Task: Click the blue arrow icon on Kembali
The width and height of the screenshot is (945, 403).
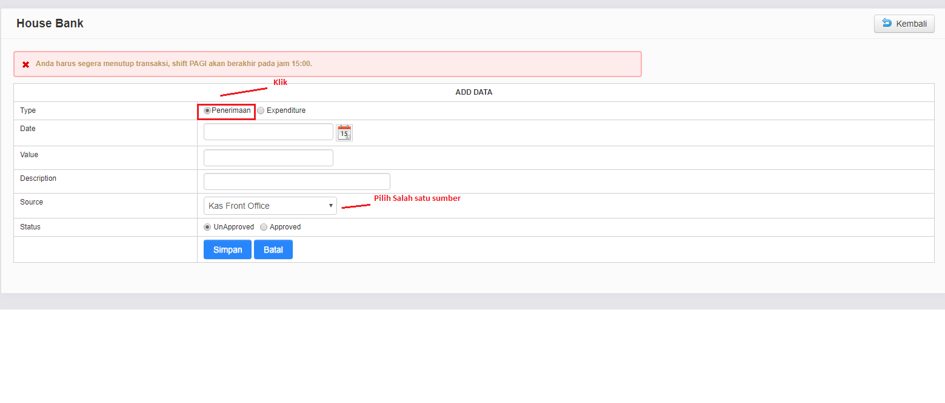Action: coord(887,23)
